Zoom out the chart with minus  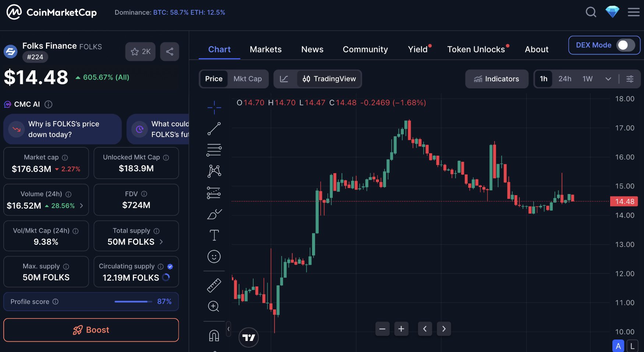(382, 329)
